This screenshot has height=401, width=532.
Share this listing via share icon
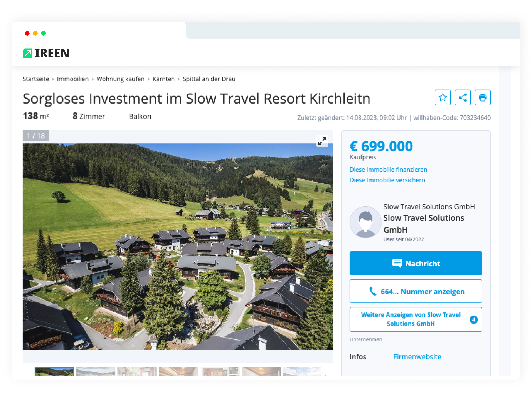point(463,98)
